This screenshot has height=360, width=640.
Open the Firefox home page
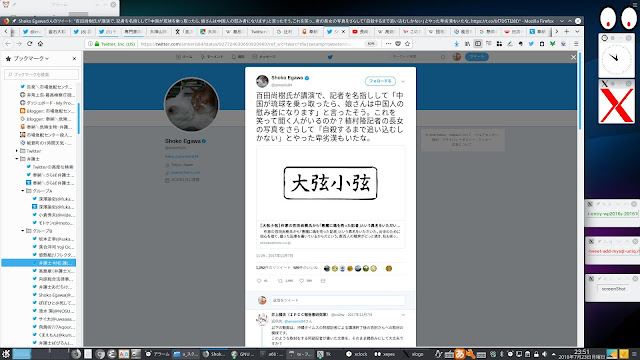coord(40,44)
